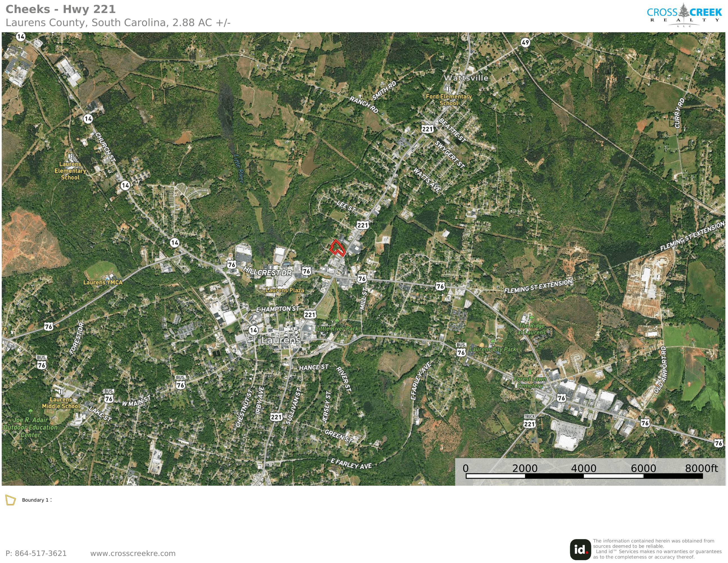Click the Laurens YMCA label
The width and height of the screenshot is (728, 563).
click(103, 283)
